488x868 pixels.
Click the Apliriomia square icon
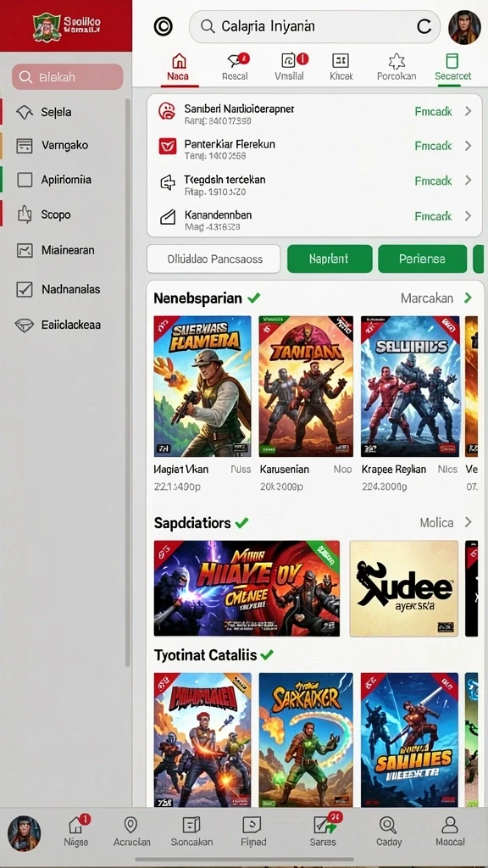pyautogui.click(x=25, y=180)
